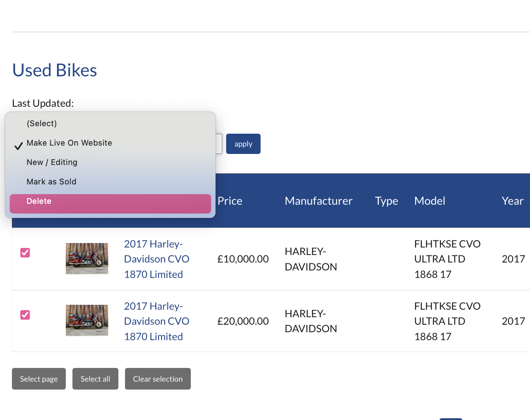The image size is (530, 420).
Task: Click the Select page button
Action: [39, 379]
